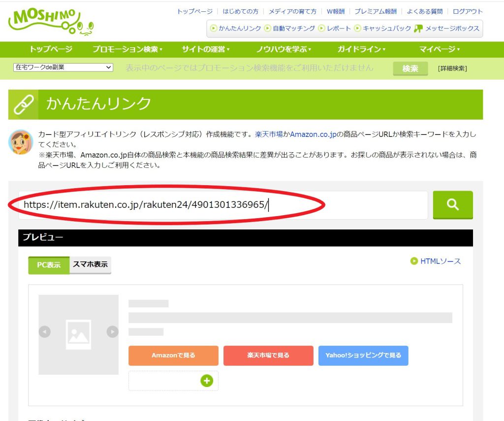The width and height of the screenshot is (504, 421).
Task: Click the トップページ link at the top
Action: click(195, 12)
